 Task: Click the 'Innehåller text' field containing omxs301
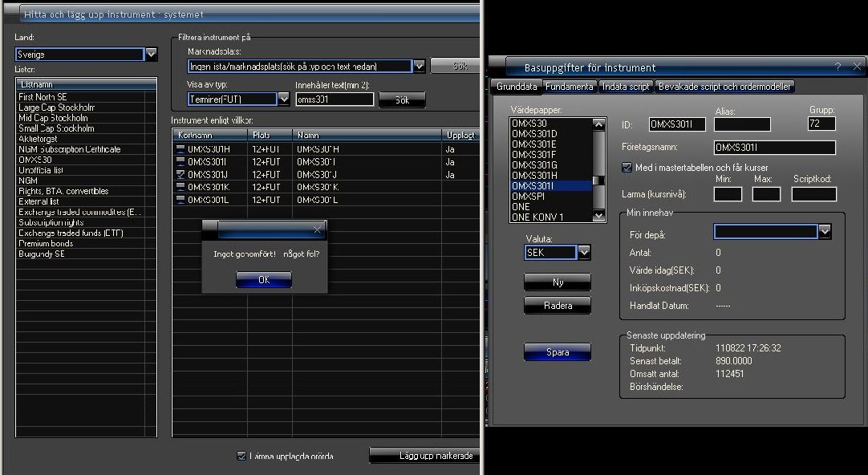[x=334, y=100]
